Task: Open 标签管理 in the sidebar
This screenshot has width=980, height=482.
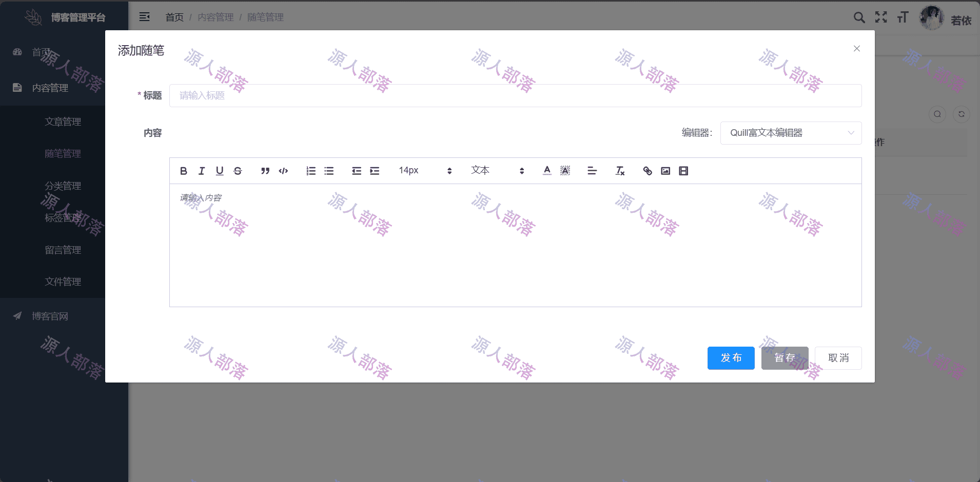Action: [x=63, y=217]
